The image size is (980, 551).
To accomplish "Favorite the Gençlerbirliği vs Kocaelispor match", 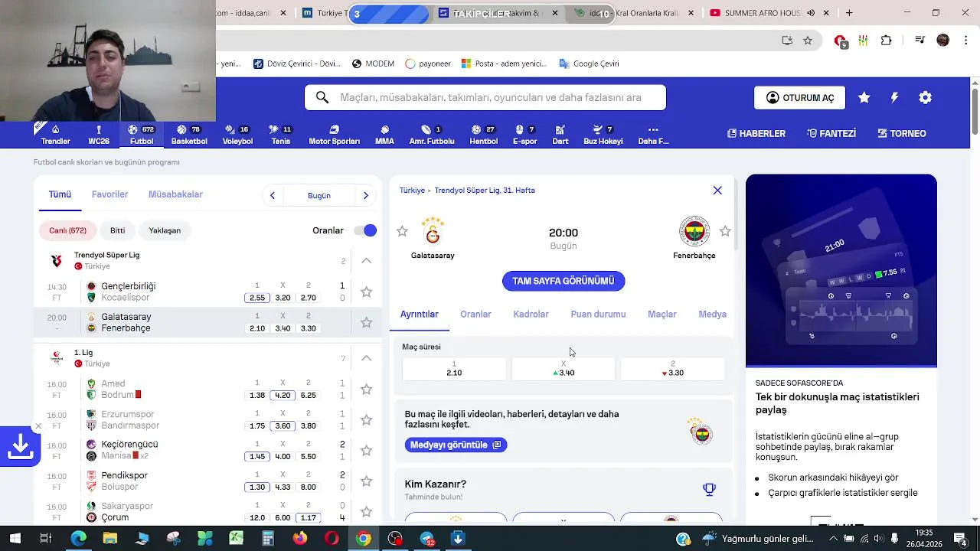I will pyautogui.click(x=366, y=292).
